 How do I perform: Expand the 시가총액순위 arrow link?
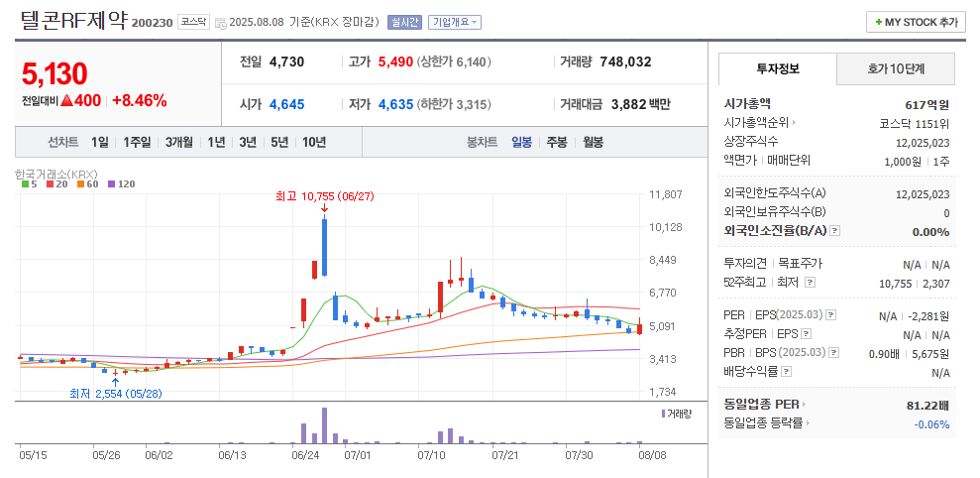point(795,123)
